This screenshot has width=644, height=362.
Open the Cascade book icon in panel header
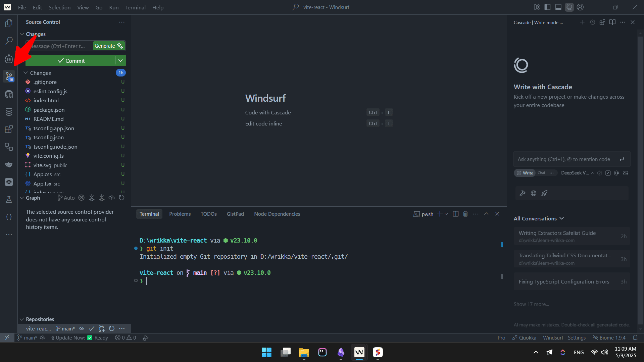(612, 22)
